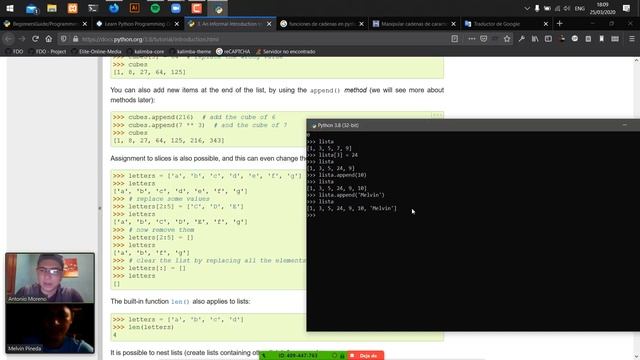Screen dimensions: 640x360
Task: Stop screen sharing with red button
Action: 366,356
